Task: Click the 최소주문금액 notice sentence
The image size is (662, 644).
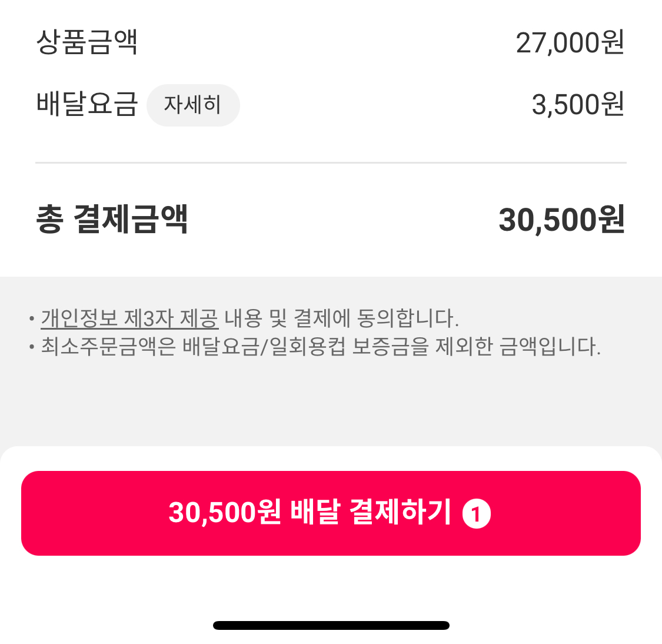Action: pos(321,346)
